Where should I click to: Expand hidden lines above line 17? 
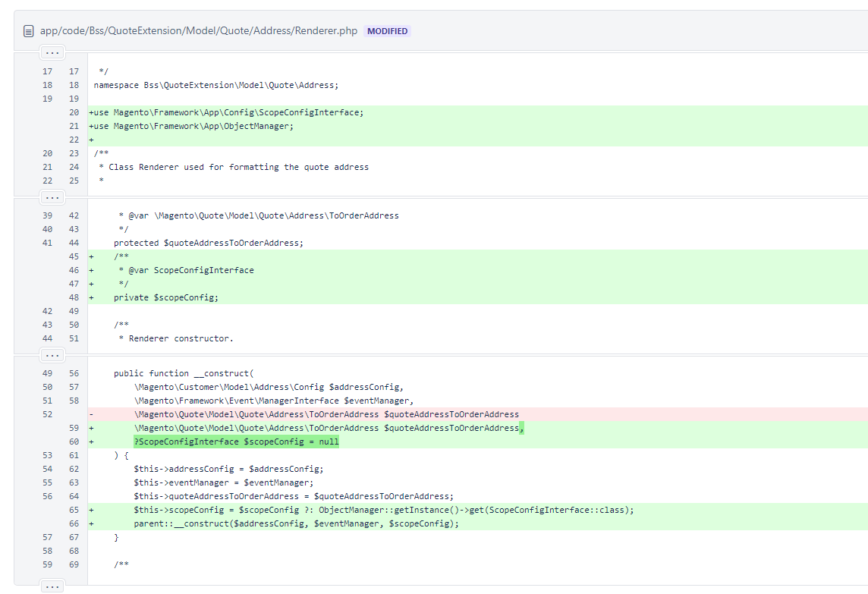coord(52,52)
